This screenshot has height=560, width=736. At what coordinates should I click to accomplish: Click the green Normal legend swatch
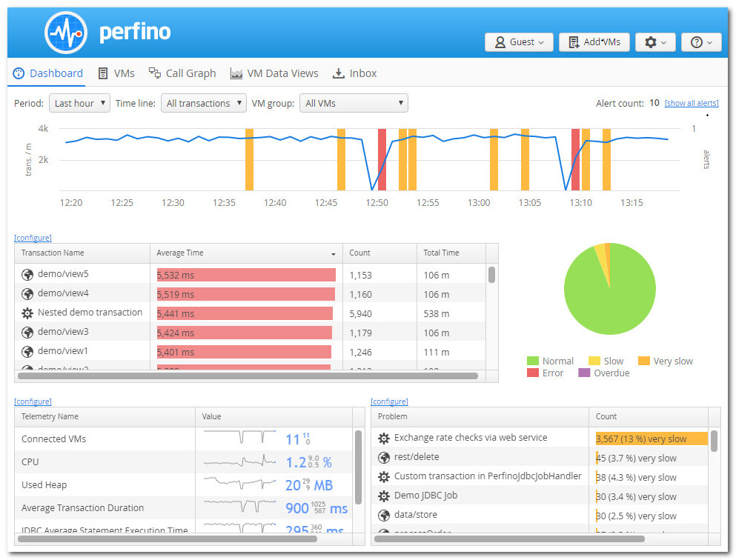coord(532,361)
